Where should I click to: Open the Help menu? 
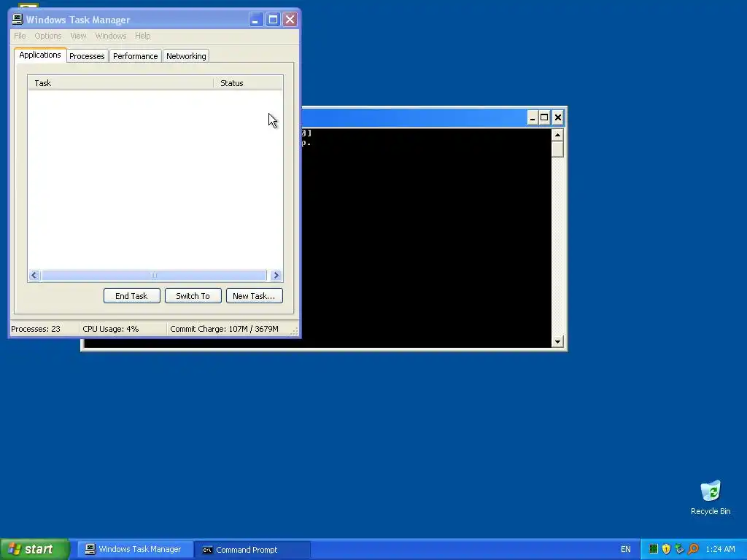[142, 36]
